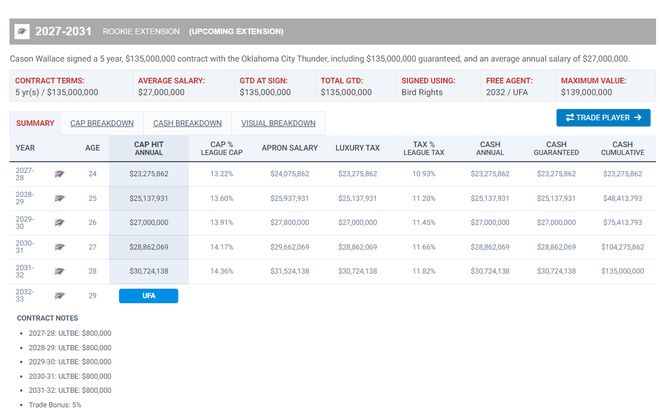
Task: Select the $27,000,000 cap hit cell
Action: 149,223
